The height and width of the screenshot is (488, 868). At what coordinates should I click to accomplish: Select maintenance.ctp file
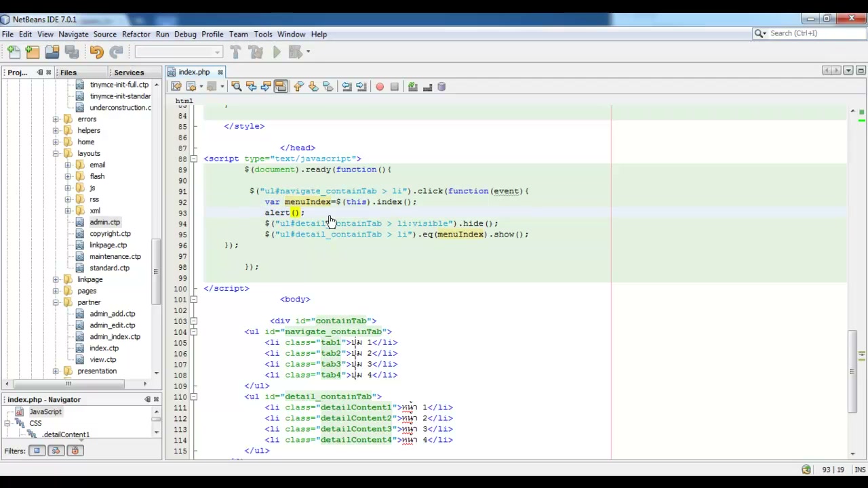[x=115, y=257]
